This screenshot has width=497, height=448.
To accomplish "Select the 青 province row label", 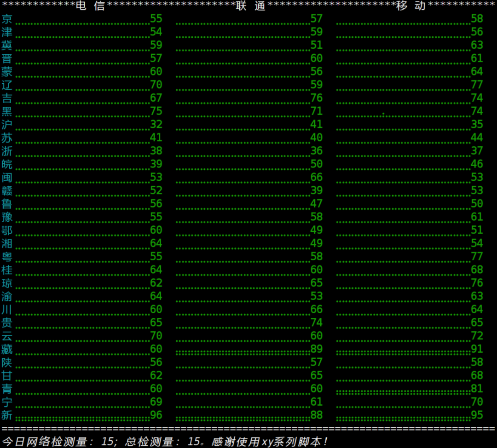I will (7, 389).
